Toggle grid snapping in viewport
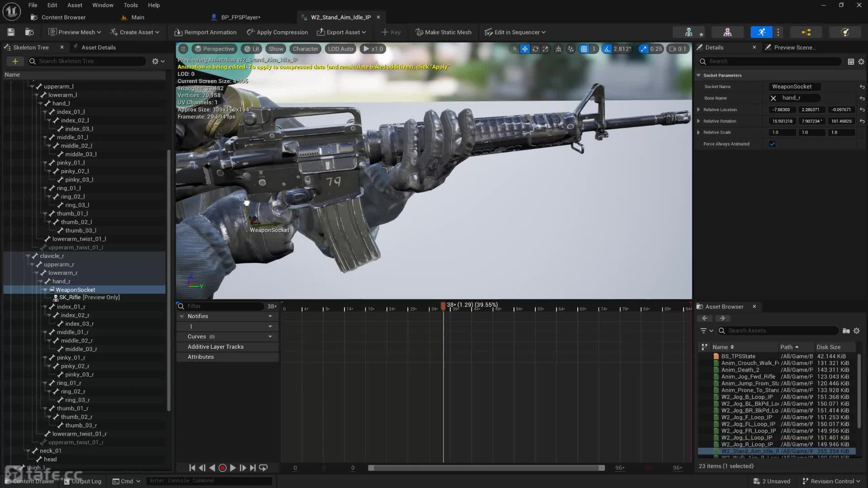This screenshot has height=488, width=868. click(584, 49)
